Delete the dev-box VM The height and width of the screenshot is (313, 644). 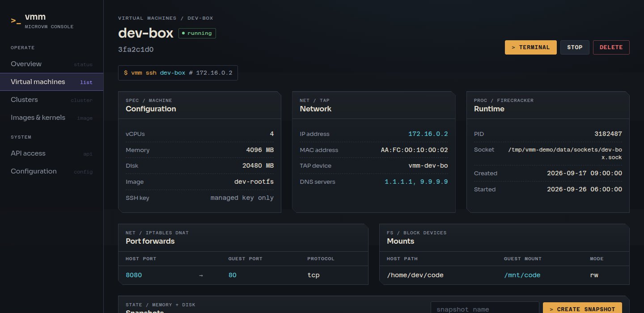[611, 47]
